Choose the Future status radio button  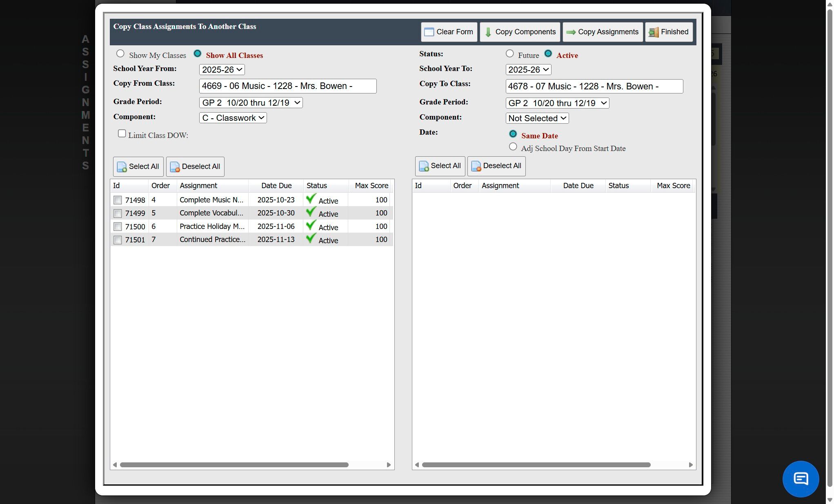pyautogui.click(x=509, y=54)
